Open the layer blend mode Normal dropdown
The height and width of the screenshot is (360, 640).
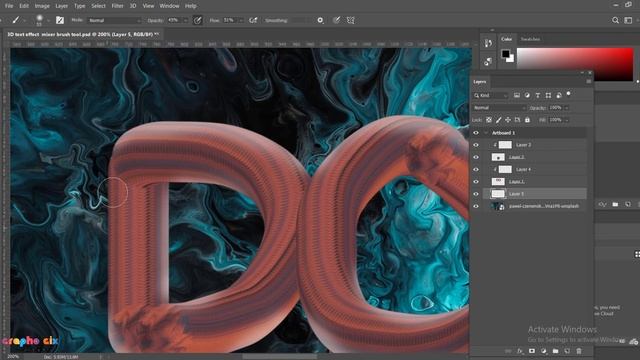tap(500, 107)
